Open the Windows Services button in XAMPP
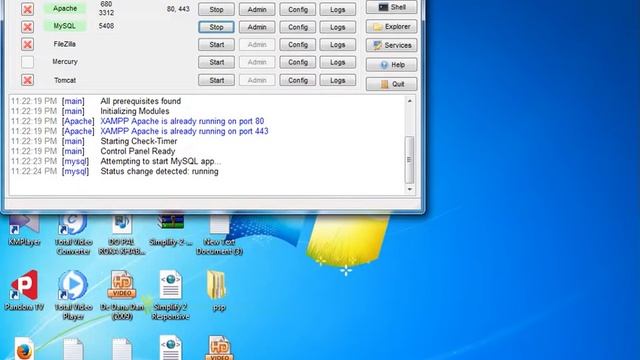The width and height of the screenshot is (640, 360). click(x=391, y=45)
